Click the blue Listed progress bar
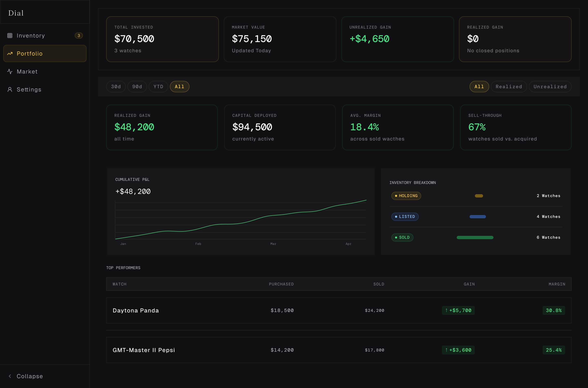Screen dimensions: 588x388 [478, 216]
